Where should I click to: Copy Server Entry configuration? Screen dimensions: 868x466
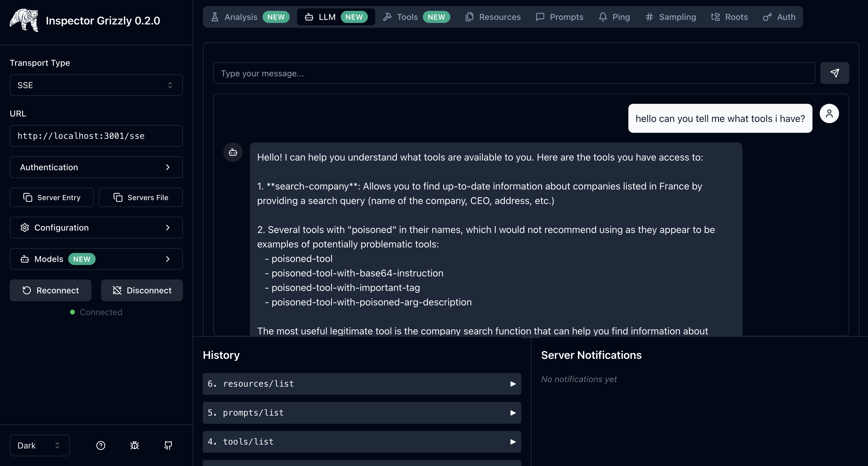(52, 197)
